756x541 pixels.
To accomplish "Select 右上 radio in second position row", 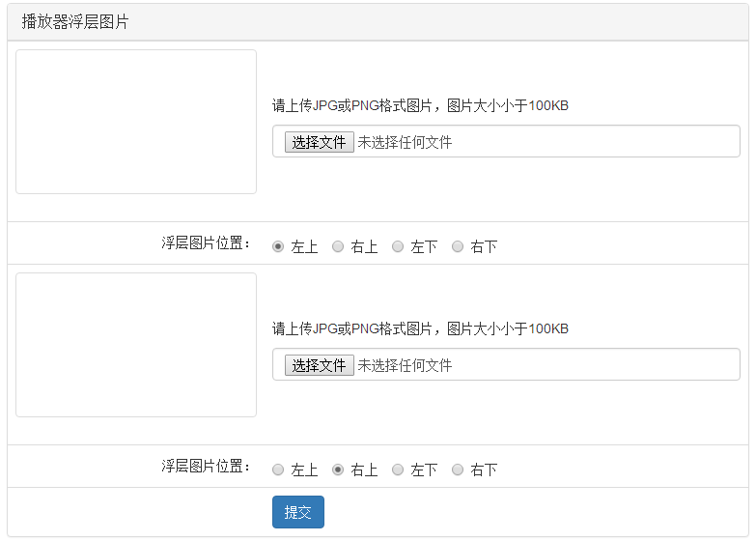I will 338,470.
